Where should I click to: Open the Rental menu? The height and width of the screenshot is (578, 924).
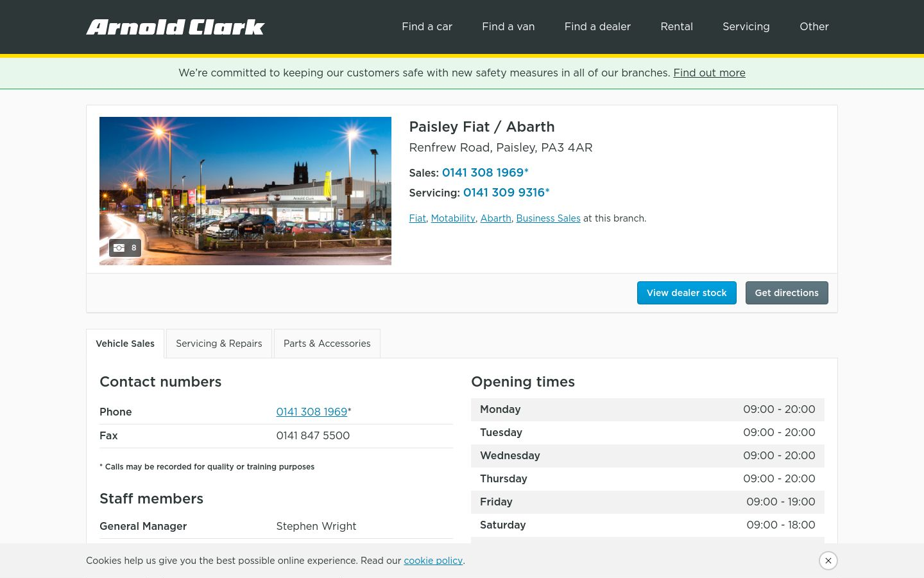pyautogui.click(x=676, y=26)
